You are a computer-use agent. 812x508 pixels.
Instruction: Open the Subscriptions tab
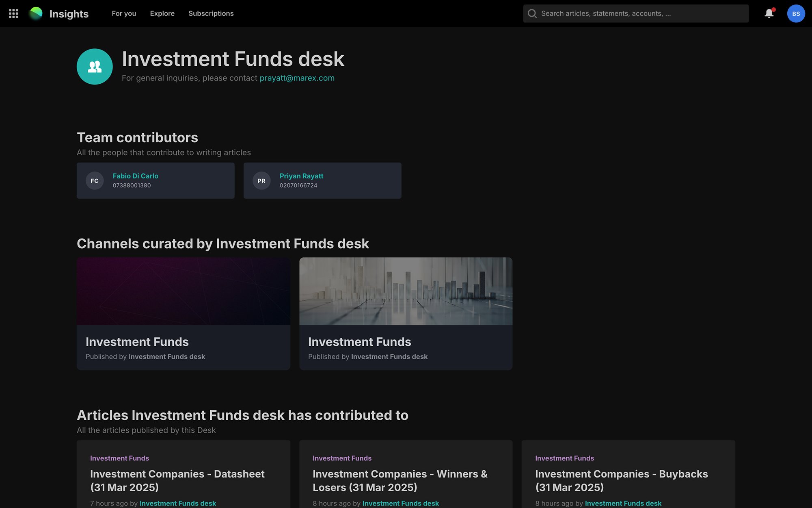tap(211, 13)
